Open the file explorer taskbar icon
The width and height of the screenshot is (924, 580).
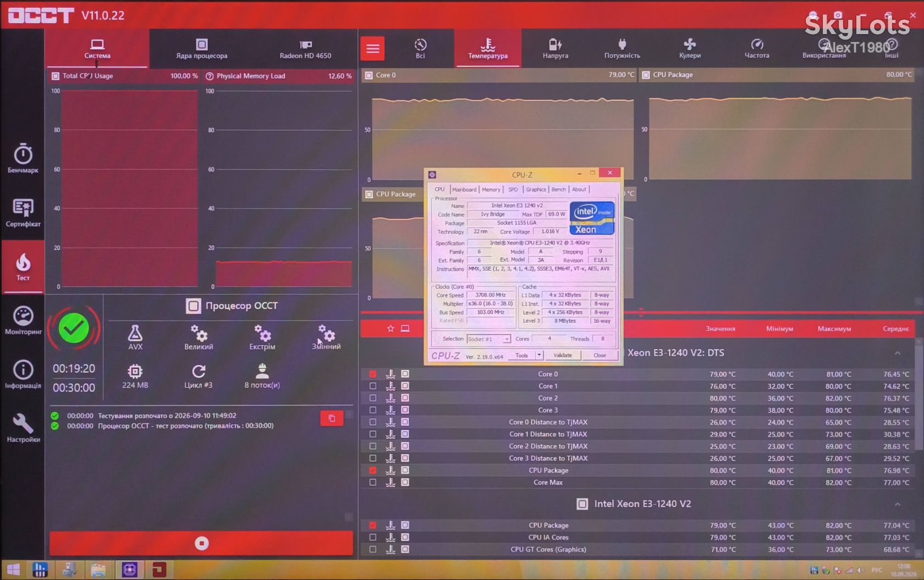(98, 570)
